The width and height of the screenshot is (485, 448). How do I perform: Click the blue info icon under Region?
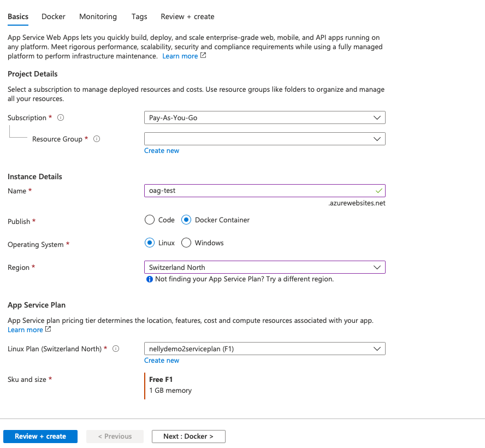[x=149, y=279]
